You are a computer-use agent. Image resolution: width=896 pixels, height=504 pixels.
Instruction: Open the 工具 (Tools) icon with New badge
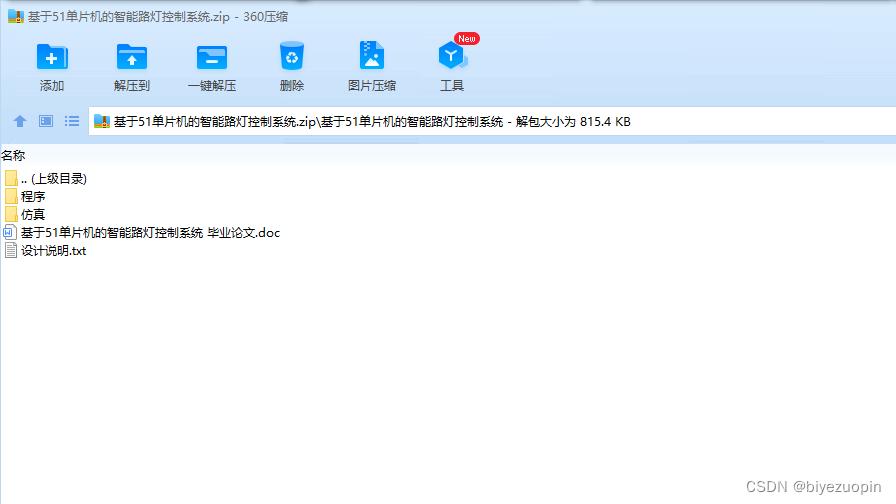453,55
